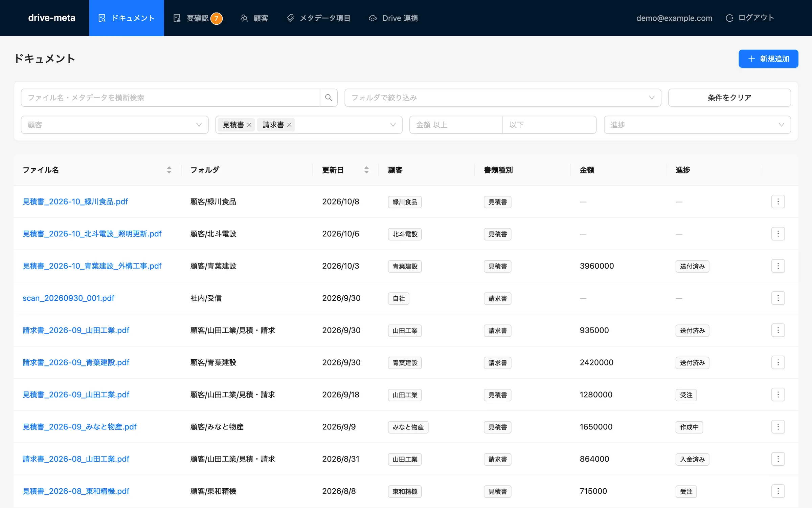
Task: Click the 緑川食品 customer tag
Action: 405,202
